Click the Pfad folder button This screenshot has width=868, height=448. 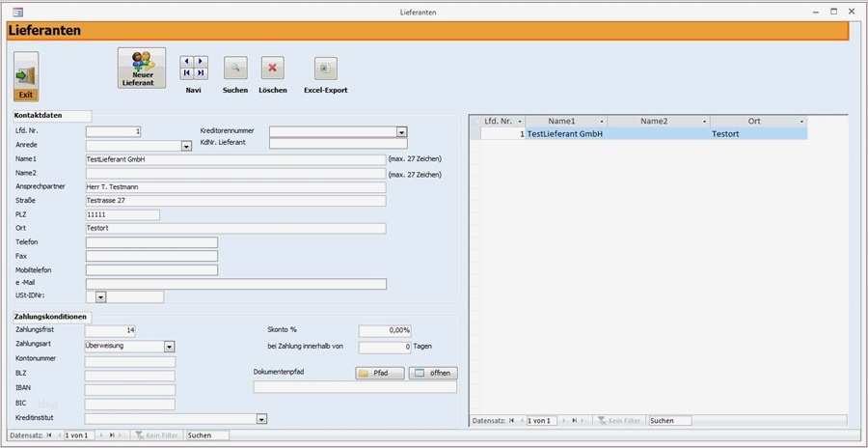(380, 373)
